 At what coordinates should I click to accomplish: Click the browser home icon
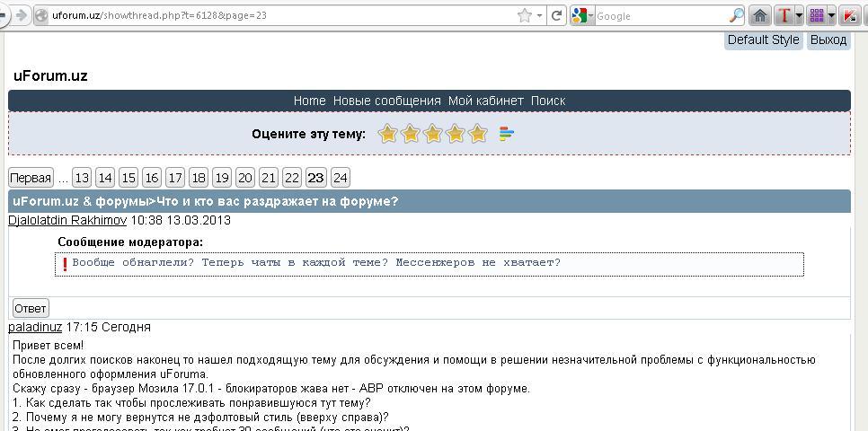760,15
